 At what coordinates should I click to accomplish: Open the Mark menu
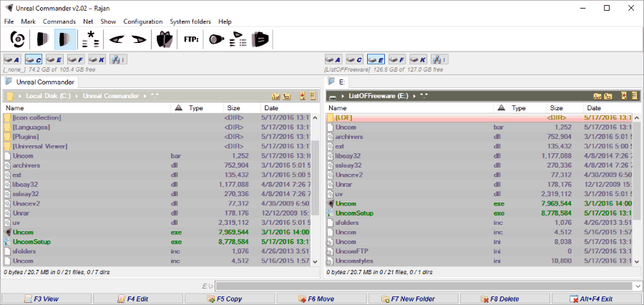[29, 21]
